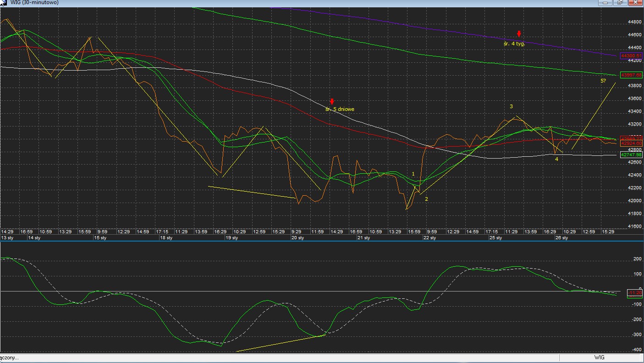Viewport: 644px width, 363px height.
Task: Click the purple 44300.51 price label
Action: point(631,56)
